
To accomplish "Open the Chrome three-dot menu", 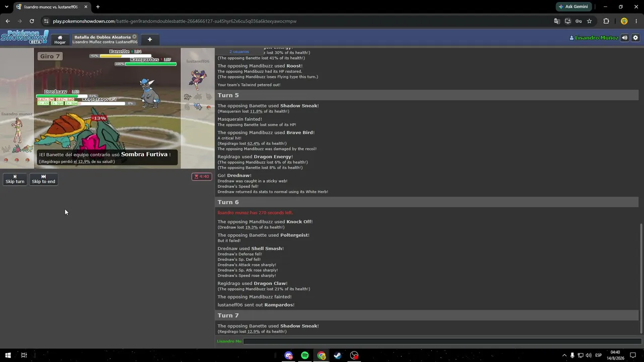I will pyautogui.click(x=636, y=21).
